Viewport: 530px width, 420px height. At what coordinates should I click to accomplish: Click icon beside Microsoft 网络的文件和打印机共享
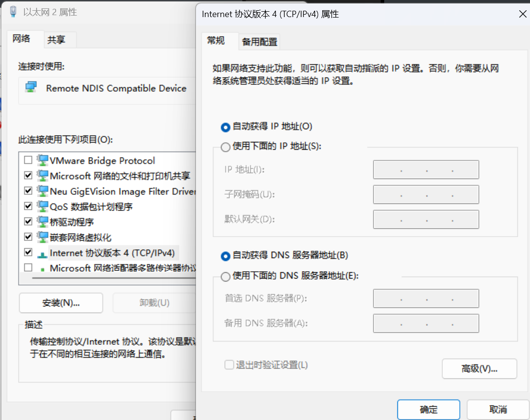tap(42, 176)
